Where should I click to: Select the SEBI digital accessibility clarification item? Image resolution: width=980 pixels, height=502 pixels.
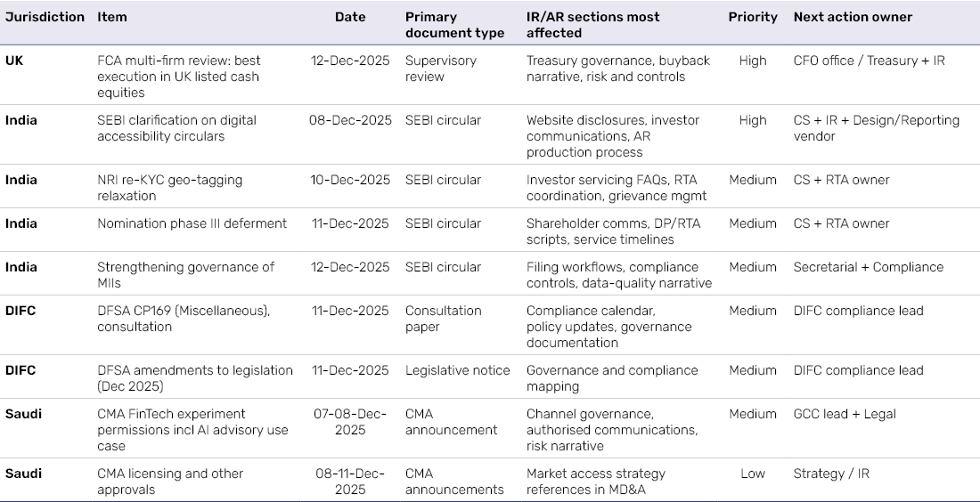pyautogui.click(x=176, y=128)
